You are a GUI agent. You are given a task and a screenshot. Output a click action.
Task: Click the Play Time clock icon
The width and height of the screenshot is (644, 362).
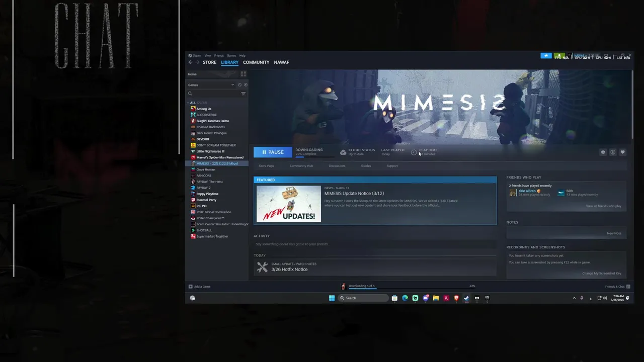(x=414, y=152)
